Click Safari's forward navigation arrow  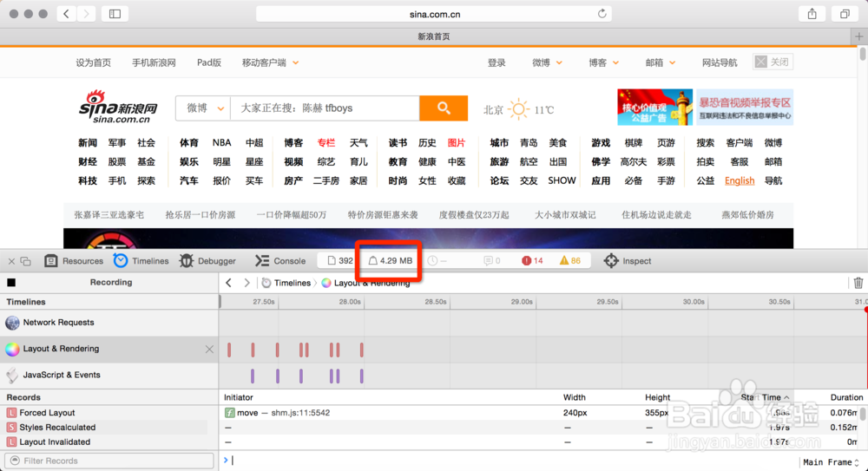coord(86,14)
